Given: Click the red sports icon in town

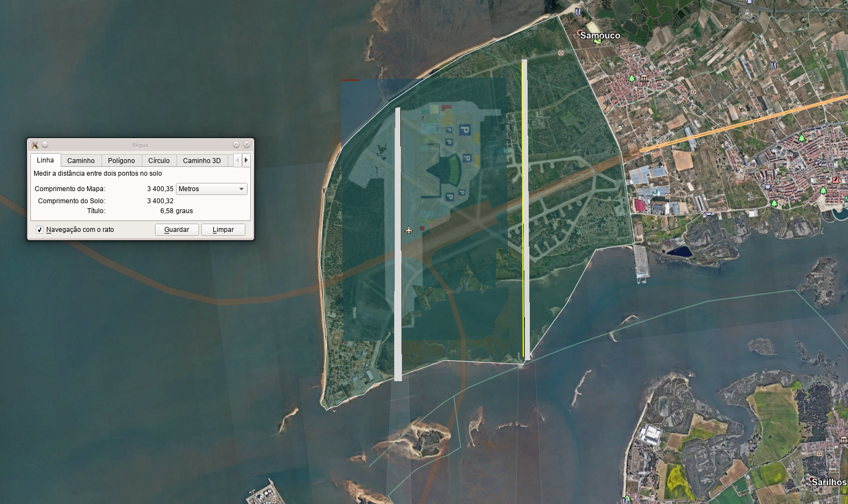Looking at the screenshot, I should point(836,180).
